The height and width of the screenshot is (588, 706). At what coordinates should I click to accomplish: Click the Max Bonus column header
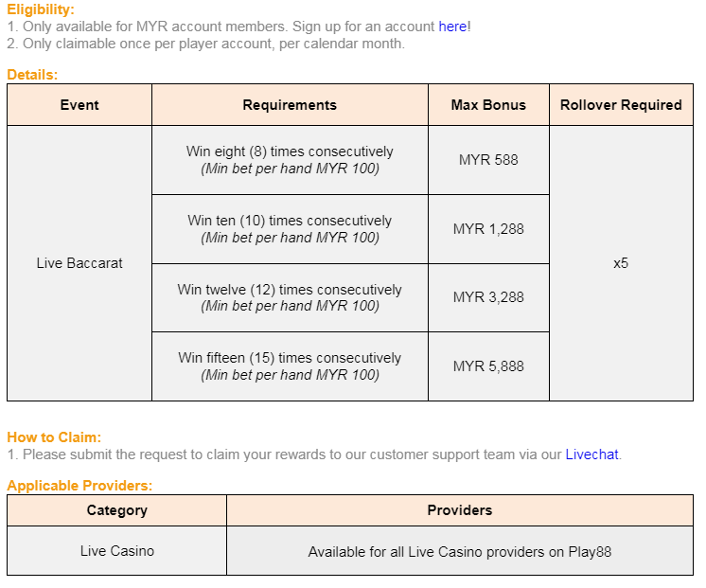[488, 105]
